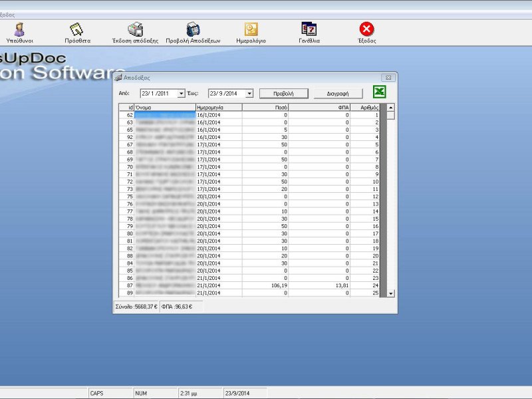532x399 pixels.
Task: Click scrollbar down arrow in receipts table
Action: point(391,293)
